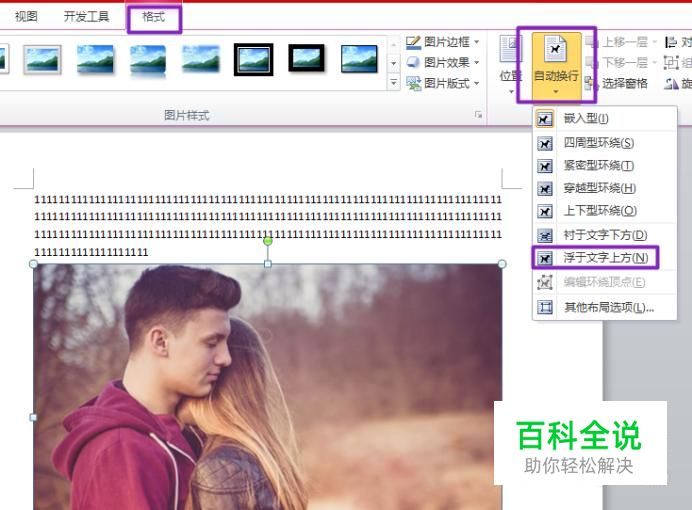Click the 浮于文字上方 in-front icon
Image resolution: width=692 pixels, height=510 pixels.
click(545, 259)
